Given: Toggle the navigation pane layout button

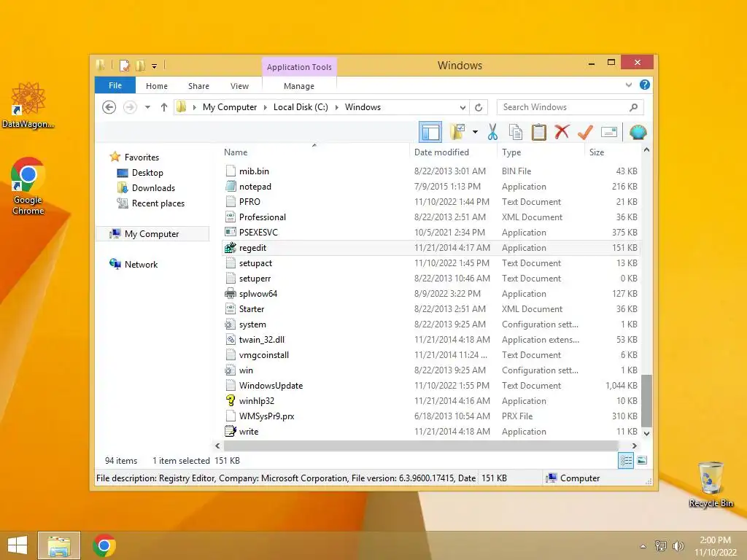Looking at the screenshot, I should (x=430, y=132).
